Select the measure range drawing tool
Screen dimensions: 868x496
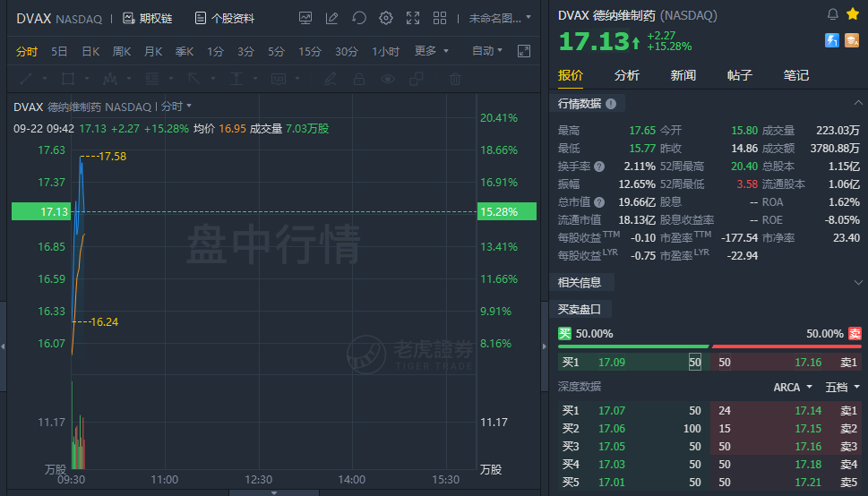pos(236,79)
